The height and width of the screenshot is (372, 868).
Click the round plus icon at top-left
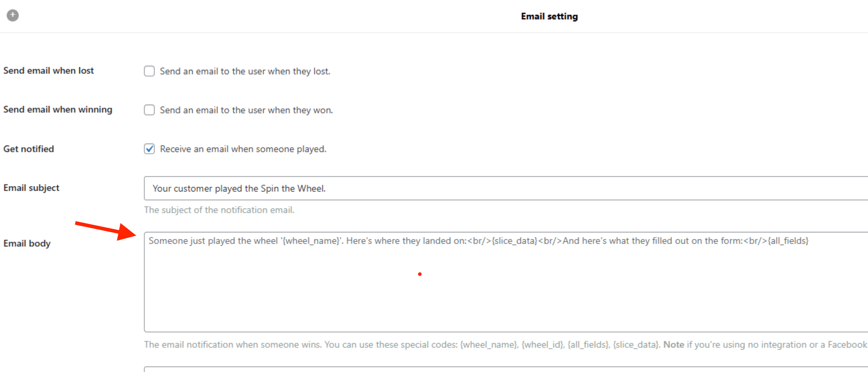tap(13, 15)
